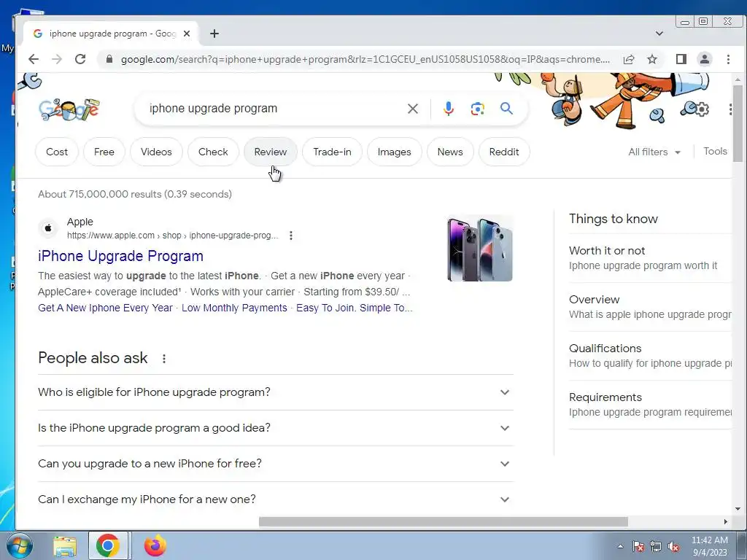This screenshot has height=560, width=747.
Task: Click the forward navigation arrow
Action: pyautogui.click(x=57, y=59)
